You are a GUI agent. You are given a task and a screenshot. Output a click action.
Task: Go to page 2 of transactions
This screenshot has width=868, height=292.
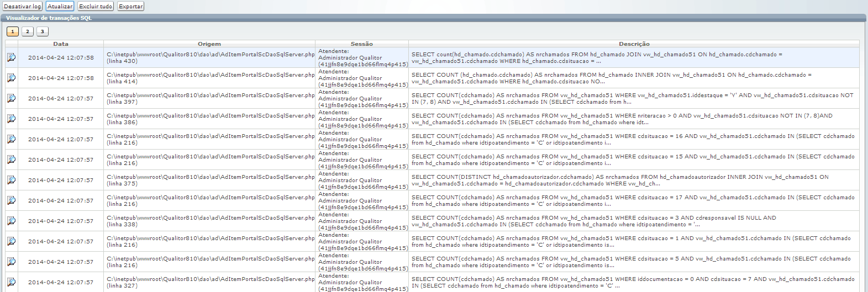[x=28, y=31]
